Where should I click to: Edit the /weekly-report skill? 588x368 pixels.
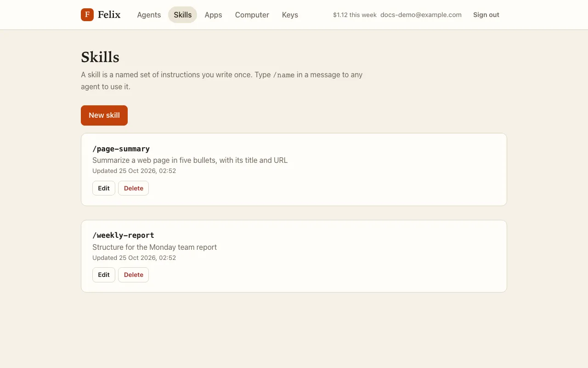tap(104, 275)
